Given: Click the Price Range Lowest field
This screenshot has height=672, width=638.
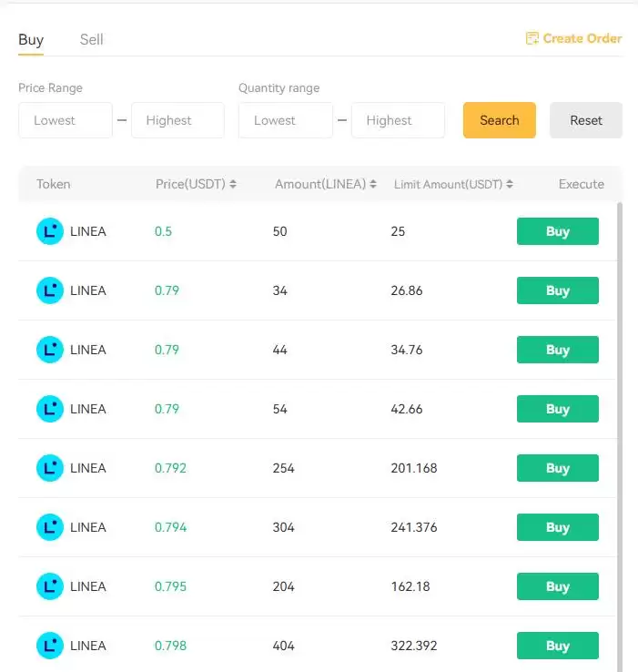Looking at the screenshot, I should click(66, 120).
